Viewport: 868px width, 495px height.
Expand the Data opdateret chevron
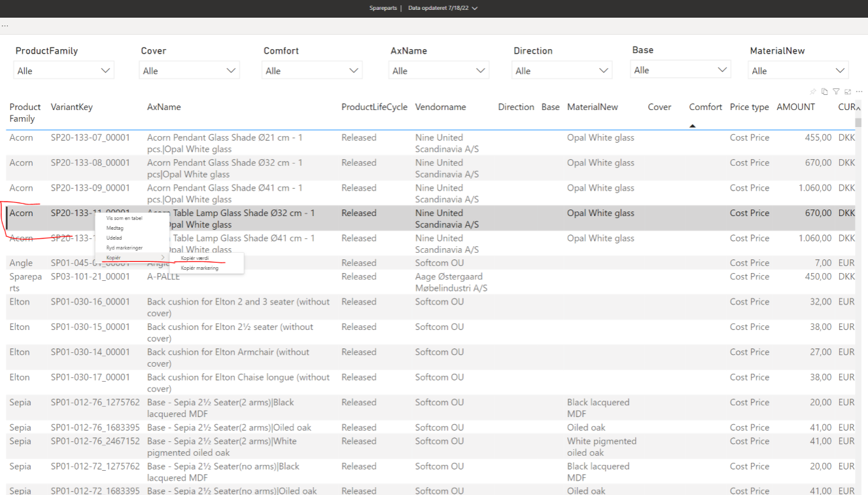(475, 9)
